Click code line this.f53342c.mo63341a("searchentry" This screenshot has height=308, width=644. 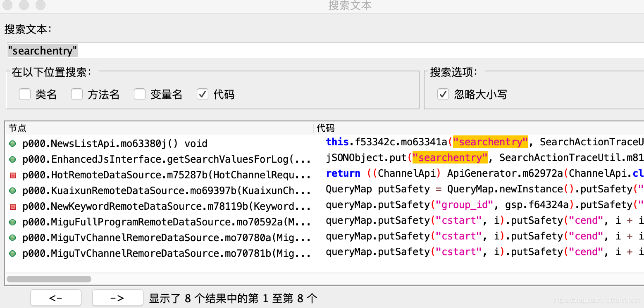485,142
